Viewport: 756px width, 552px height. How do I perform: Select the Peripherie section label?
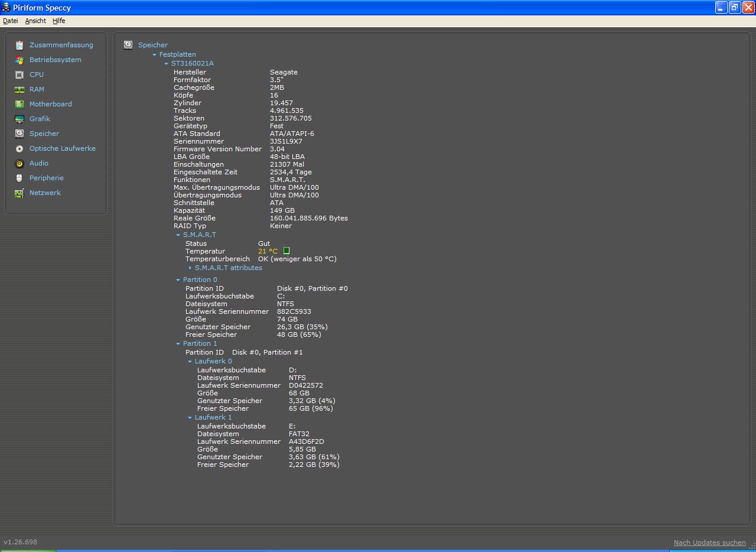(47, 178)
